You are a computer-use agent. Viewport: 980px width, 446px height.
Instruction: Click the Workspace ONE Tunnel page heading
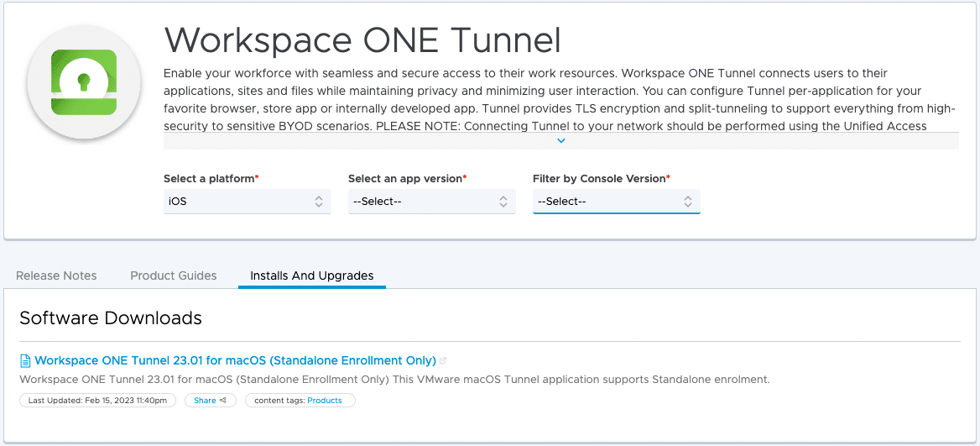(x=362, y=39)
